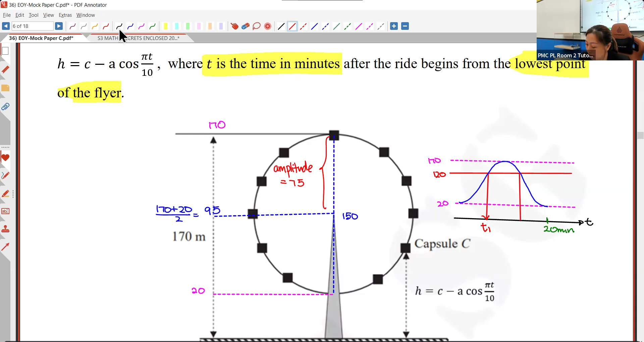Select the purple curved pen preset
Screen dimensions: 644x342
[73, 26]
